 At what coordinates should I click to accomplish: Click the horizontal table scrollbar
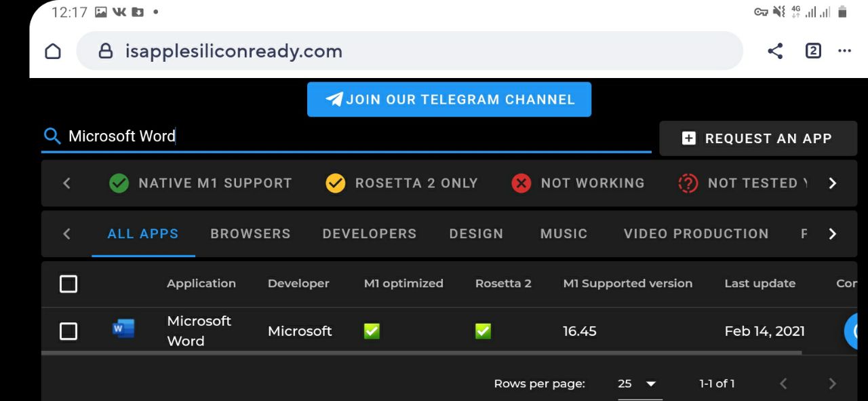(421, 353)
